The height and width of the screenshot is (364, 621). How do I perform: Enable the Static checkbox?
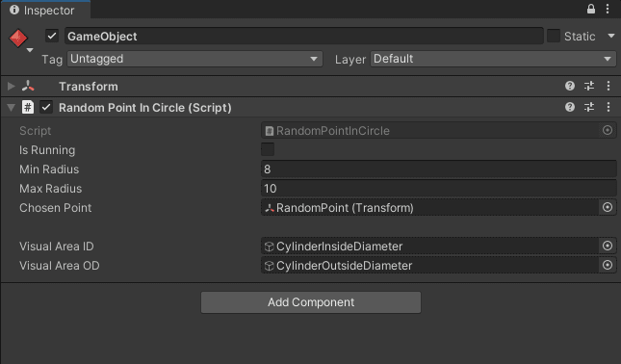pos(554,36)
